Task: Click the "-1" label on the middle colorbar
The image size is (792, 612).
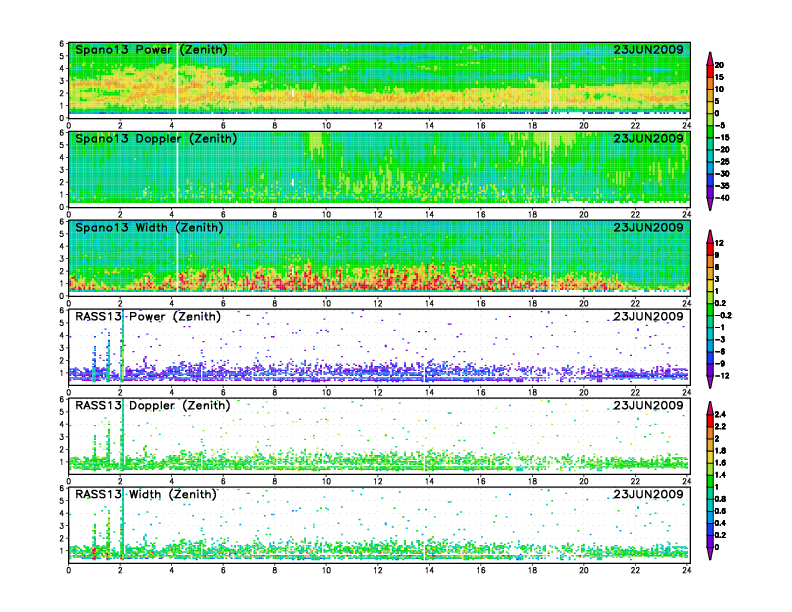Action: click(x=720, y=328)
